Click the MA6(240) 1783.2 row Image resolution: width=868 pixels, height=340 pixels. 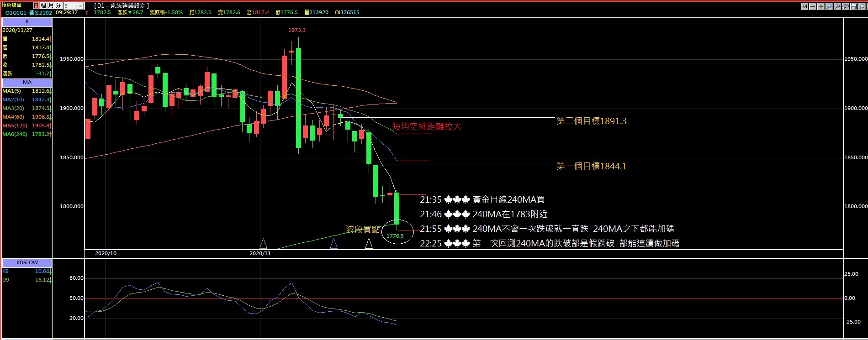(27, 134)
